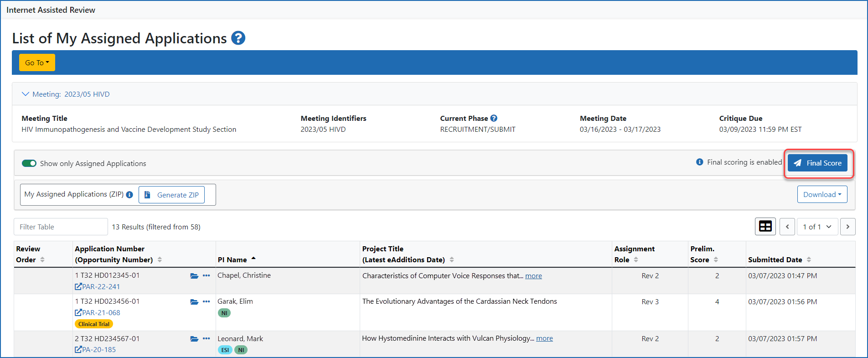Open the Download dropdown

(822, 194)
